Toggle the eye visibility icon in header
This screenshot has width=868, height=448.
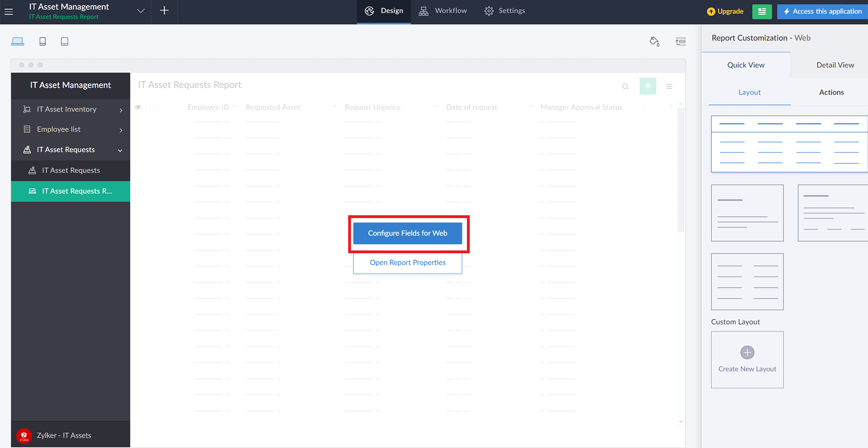(138, 107)
